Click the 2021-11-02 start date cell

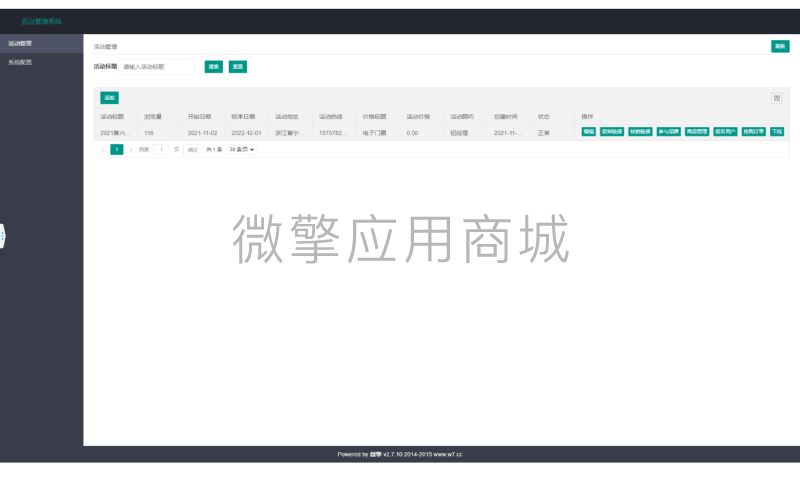pyautogui.click(x=203, y=133)
